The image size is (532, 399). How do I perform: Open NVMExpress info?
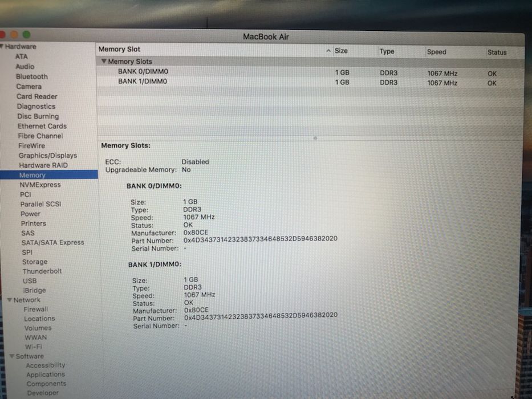point(40,185)
